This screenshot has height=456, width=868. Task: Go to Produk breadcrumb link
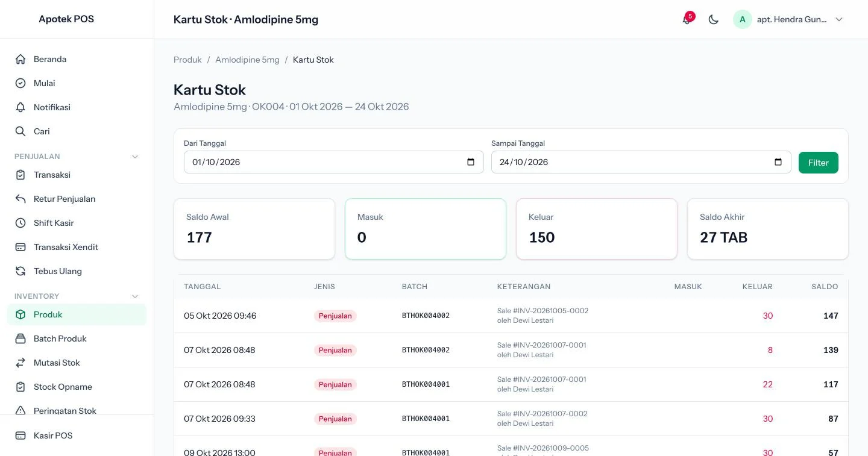[187, 60]
